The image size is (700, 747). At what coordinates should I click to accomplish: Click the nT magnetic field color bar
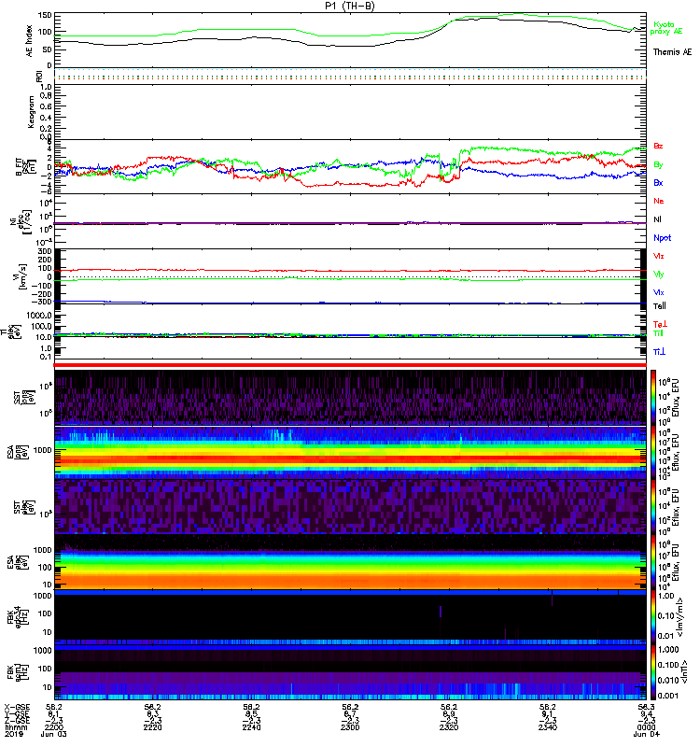pyautogui.click(x=653, y=672)
